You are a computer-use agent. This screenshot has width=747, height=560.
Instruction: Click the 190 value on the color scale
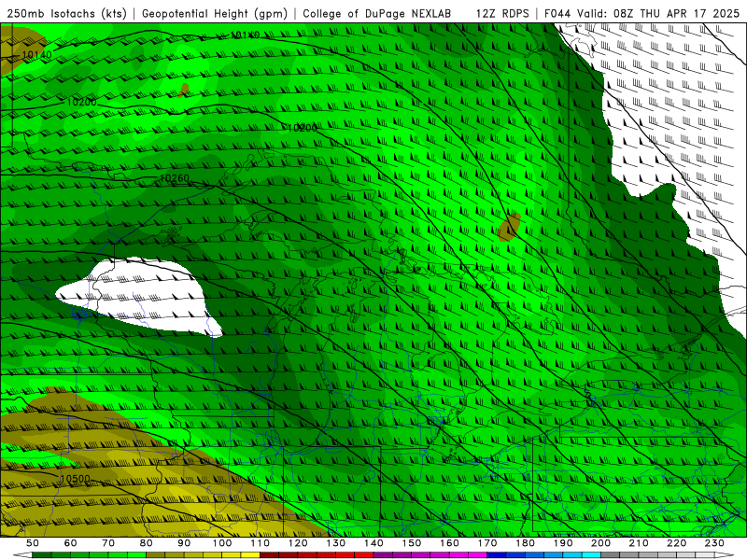(563, 543)
